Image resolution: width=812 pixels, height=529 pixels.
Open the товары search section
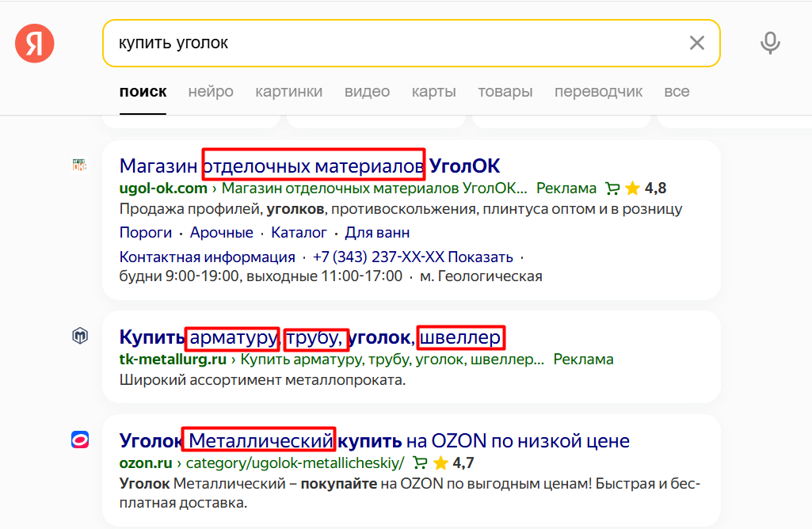click(x=505, y=91)
